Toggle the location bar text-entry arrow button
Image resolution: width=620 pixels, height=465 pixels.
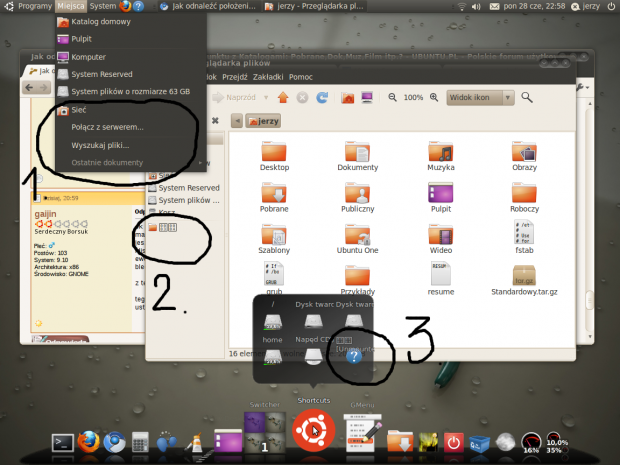click(x=237, y=121)
